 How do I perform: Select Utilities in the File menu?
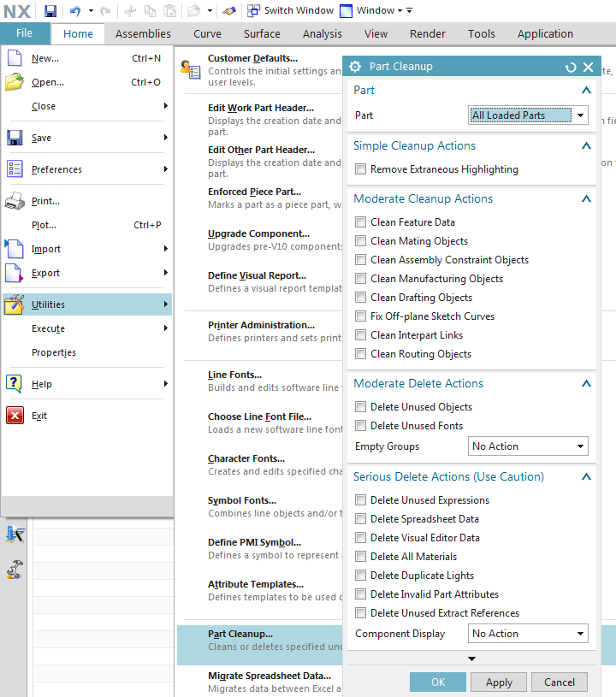87,304
